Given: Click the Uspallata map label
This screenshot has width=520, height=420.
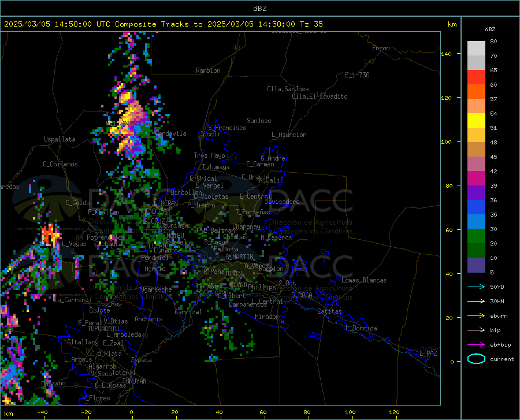Looking at the screenshot, I should [x=60, y=139].
